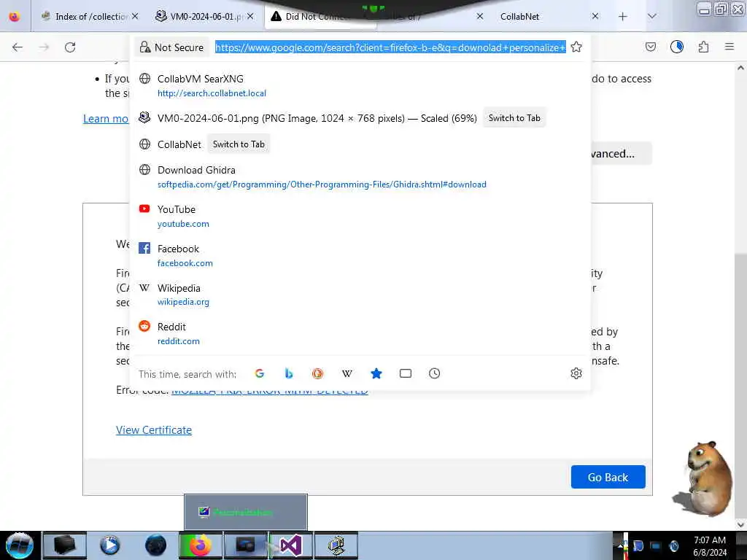Viewport: 747px width, 560px height.
Task: Show the taskbar clock and date
Action: click(x=709, y=546)
